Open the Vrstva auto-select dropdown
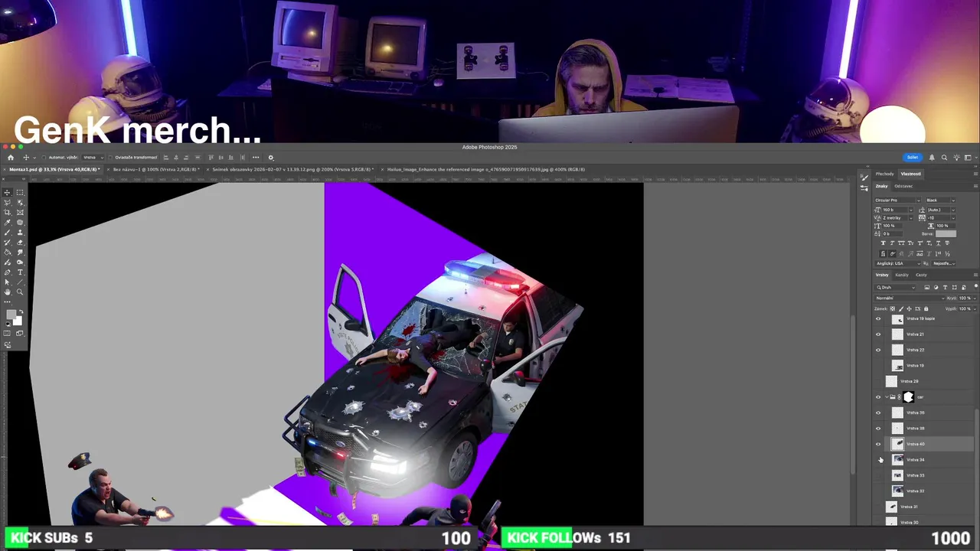Screen dimensions: 980x551 point(92,158)
